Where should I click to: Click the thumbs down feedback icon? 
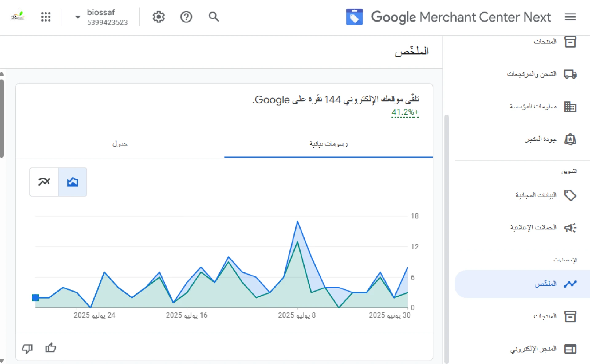click(27, 348)
